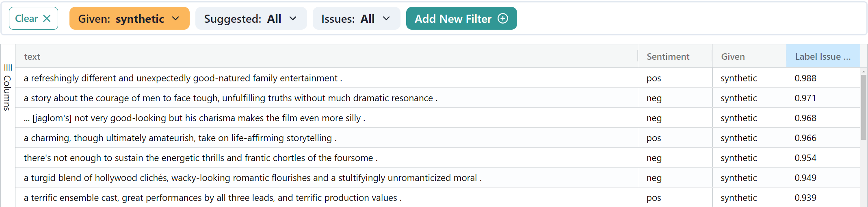The height and width of the screenshot is (207, 868).
Task: Click the 0.939 label issue score
Action: coord(805,198)
